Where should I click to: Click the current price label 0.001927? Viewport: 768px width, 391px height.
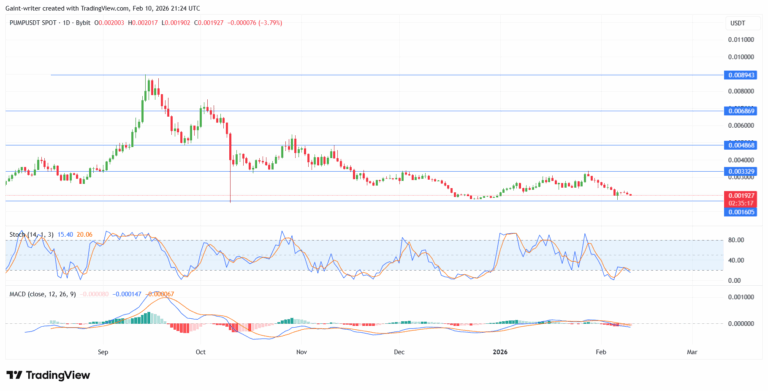pos(740,195)
